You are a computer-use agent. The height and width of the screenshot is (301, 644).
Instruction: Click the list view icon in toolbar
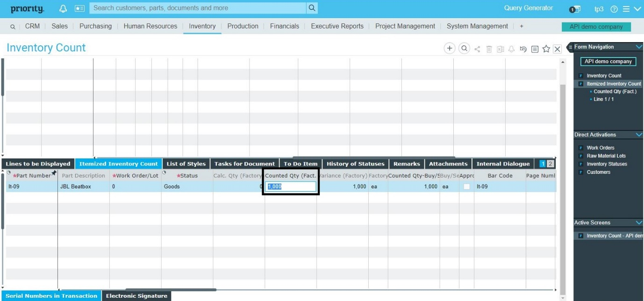coord(535,49)
